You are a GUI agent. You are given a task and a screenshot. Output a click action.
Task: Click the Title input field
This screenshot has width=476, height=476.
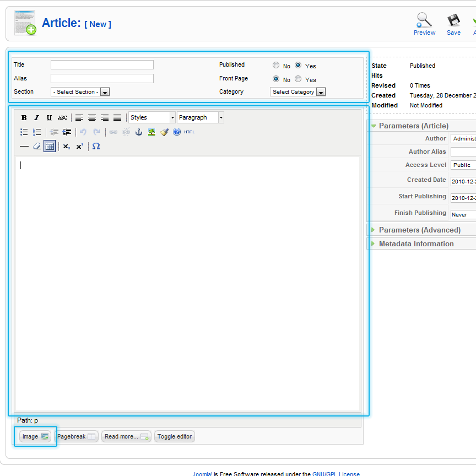pyautogui.click(x=102, y=64)
